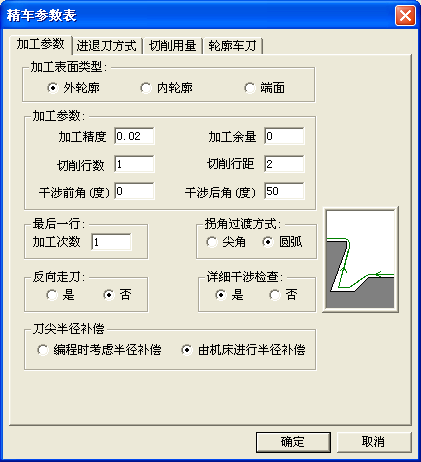Select 尖角 corner transition mode
421x462 pixels.
pos(226,242)
